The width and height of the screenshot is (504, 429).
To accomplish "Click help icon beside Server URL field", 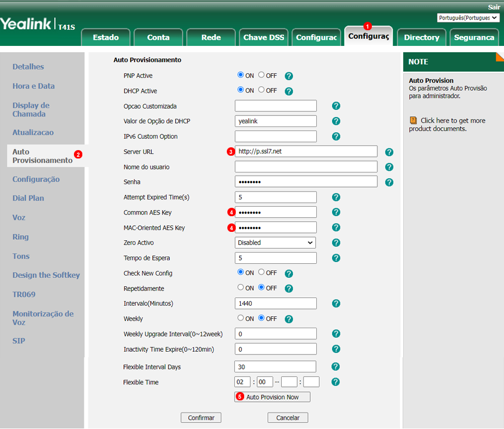I will tap(389, 152).
